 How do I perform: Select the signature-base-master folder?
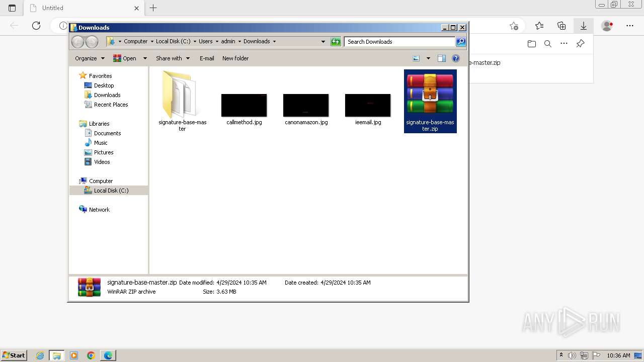[x=182, y=101]
